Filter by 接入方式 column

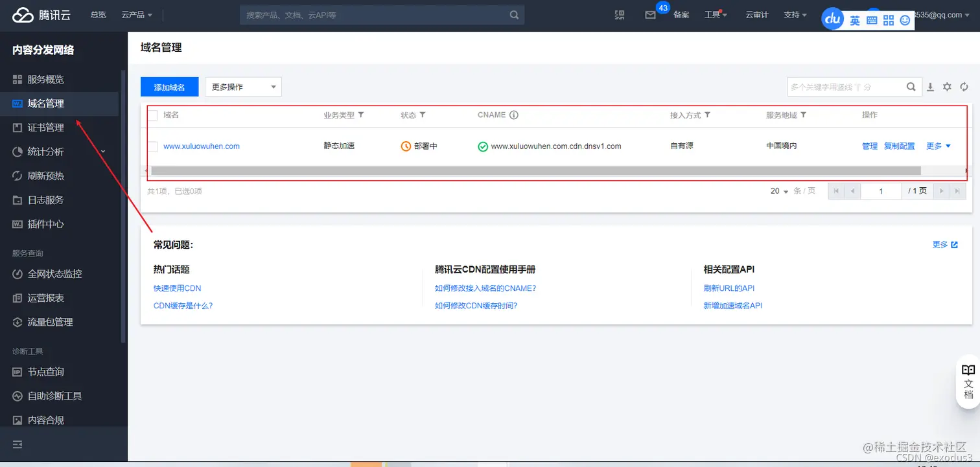point(708,115)
